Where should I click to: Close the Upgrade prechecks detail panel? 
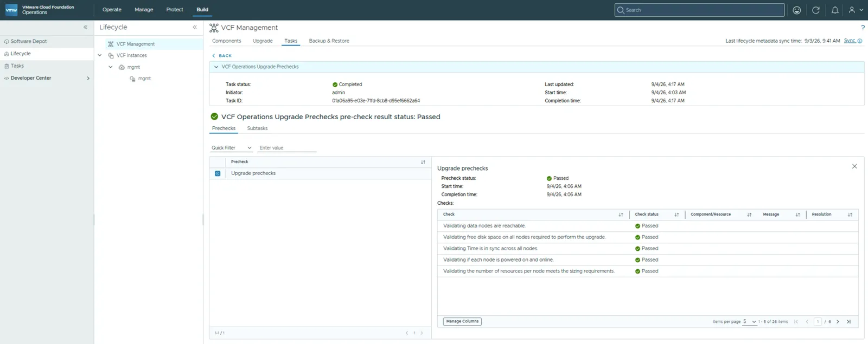coord(854,166)
